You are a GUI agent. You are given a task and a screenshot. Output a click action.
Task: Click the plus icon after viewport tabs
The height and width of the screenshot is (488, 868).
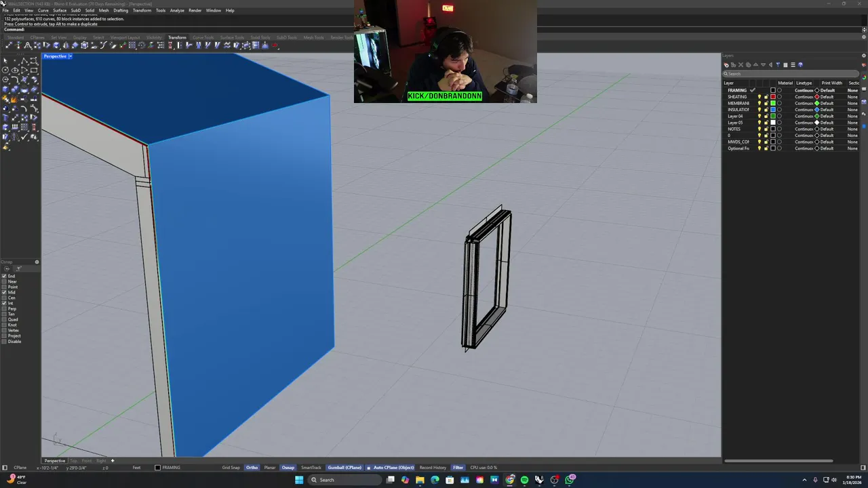(113, 461)
